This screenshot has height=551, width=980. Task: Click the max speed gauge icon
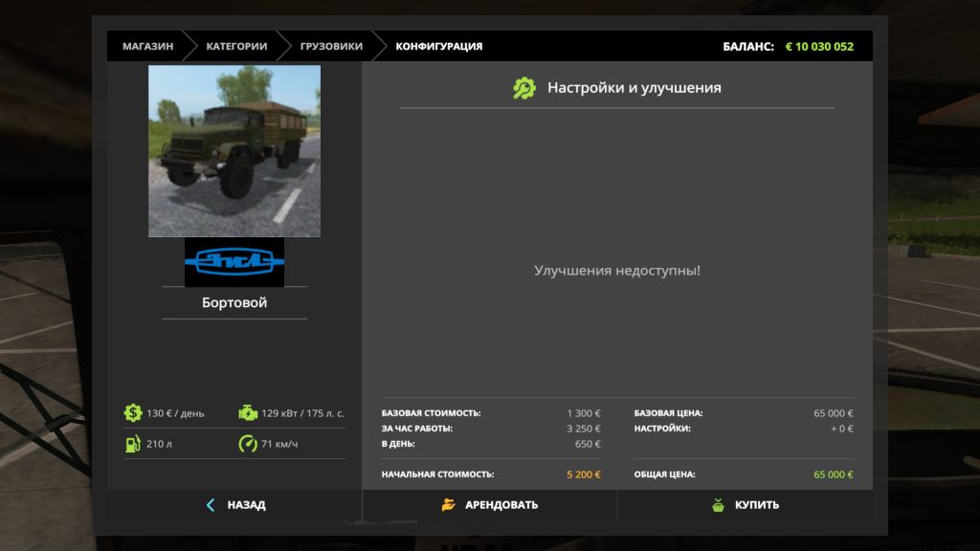pos(248,444)
